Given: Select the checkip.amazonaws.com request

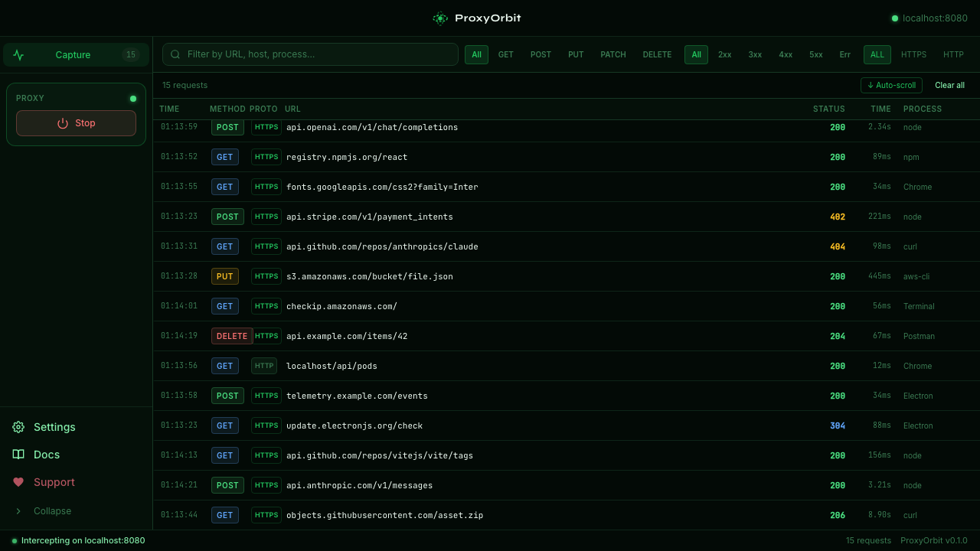Looking at the screenshot, I should (567, 306).
